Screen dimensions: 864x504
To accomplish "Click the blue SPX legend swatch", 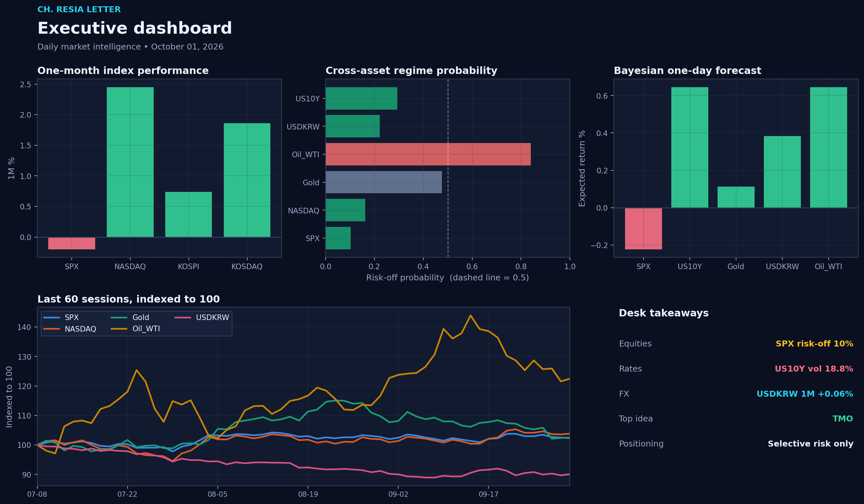I will click(52, 318).
